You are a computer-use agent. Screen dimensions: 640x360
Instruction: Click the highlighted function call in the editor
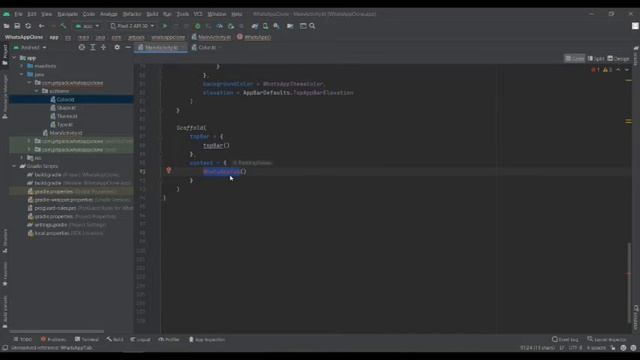222,172
